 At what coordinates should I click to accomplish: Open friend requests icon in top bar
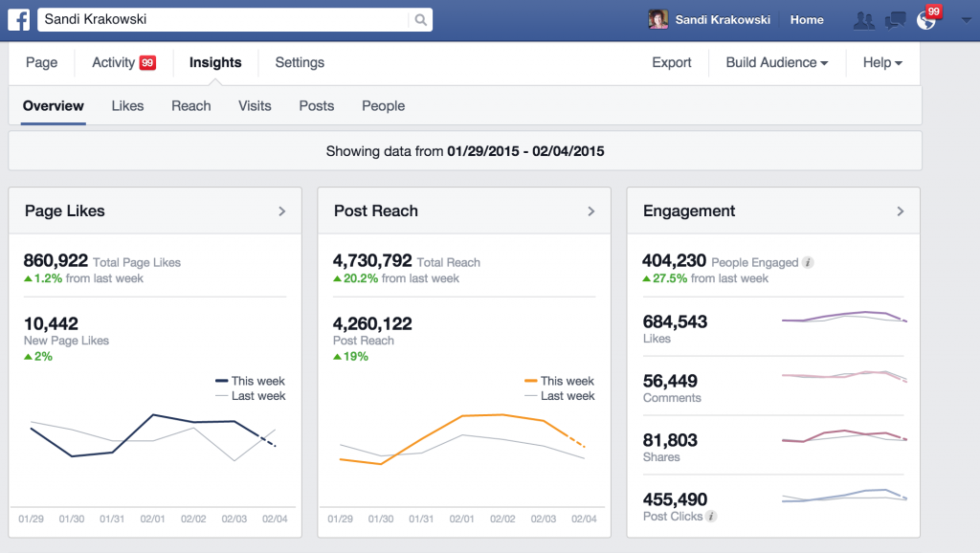(863, 20)
